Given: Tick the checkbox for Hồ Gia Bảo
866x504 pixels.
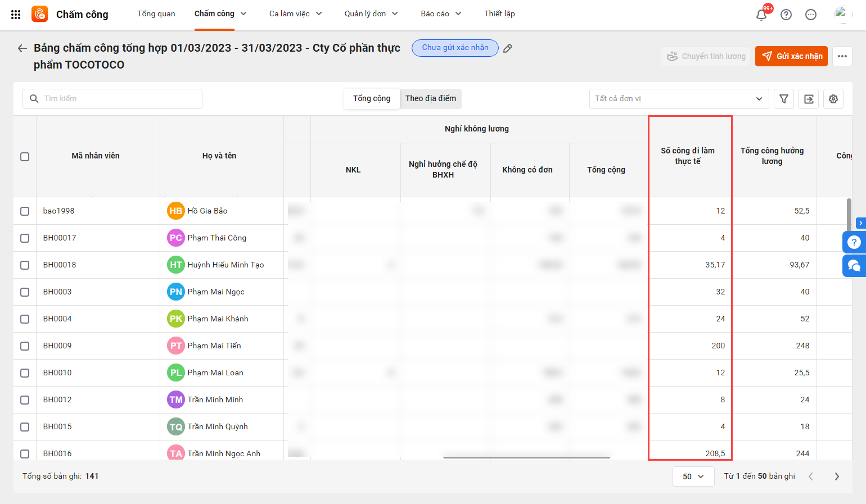Looking at the screenshot, I should pyautogui.click(x=25, y=211).
